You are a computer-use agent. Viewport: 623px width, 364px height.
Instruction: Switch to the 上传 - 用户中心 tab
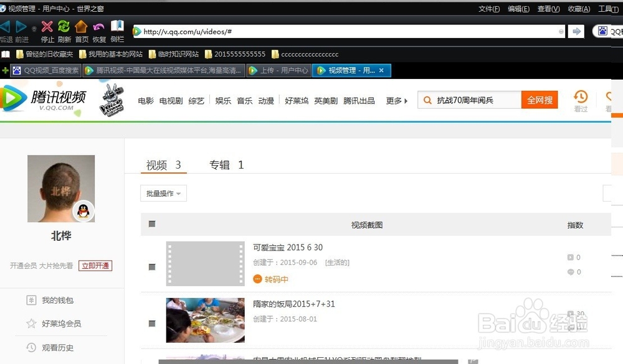(x=278, y=70)
